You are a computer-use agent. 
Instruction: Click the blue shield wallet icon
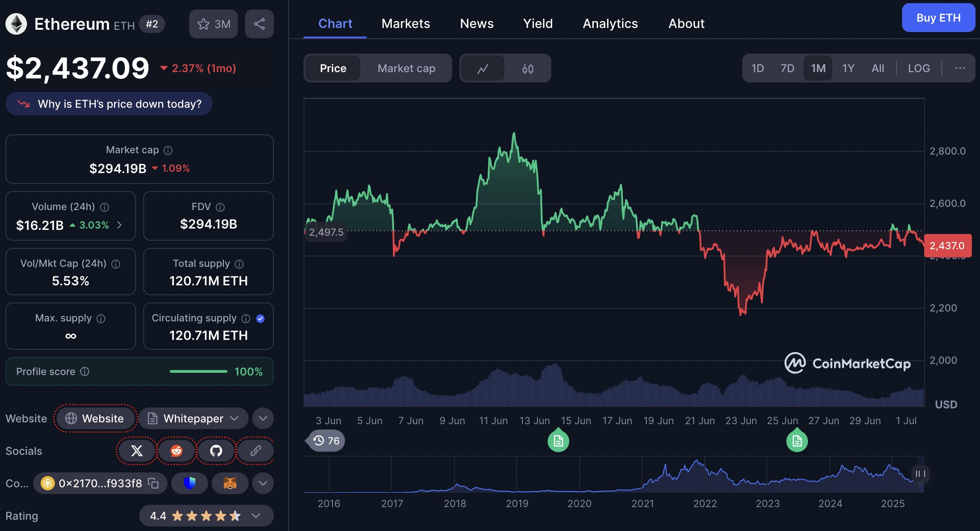[x=190, y=483]
